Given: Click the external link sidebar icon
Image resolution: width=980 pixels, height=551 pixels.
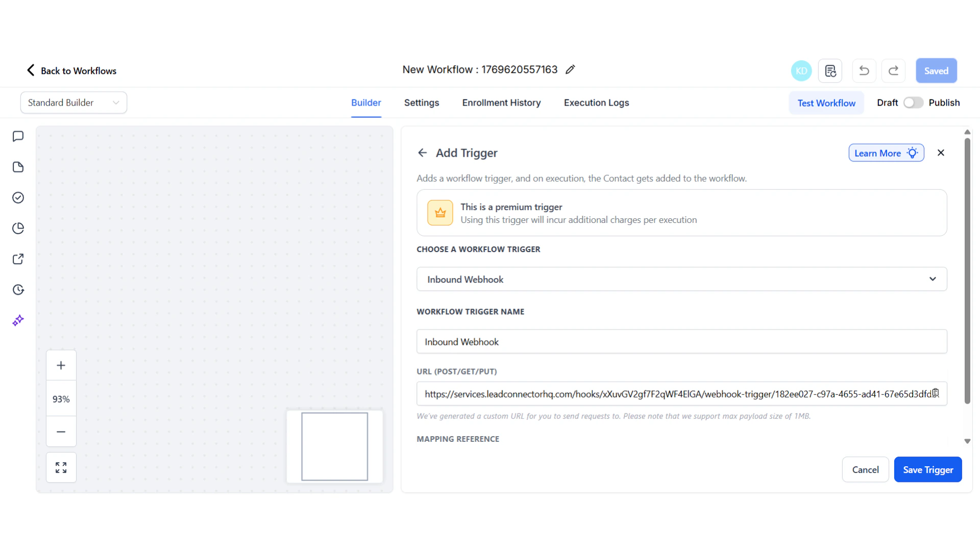Looking at the screenshot, I should click(x=18, y=259).
